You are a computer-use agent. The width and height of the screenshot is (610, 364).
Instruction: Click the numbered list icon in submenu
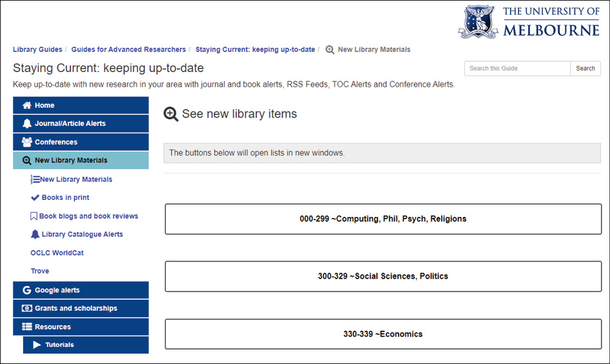click(35, 179)
